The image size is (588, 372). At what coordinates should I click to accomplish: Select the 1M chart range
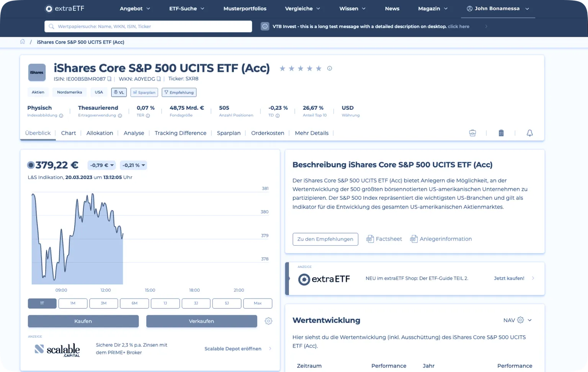73,303
